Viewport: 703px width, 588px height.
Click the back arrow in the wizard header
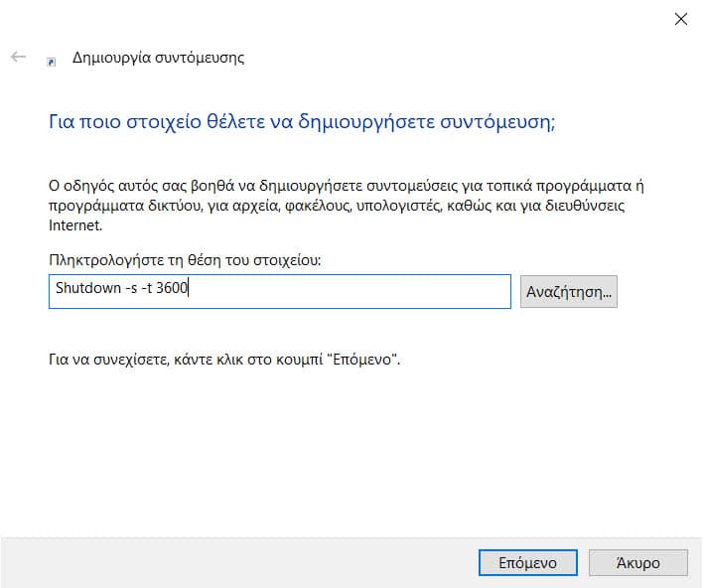tap(18, 58)
